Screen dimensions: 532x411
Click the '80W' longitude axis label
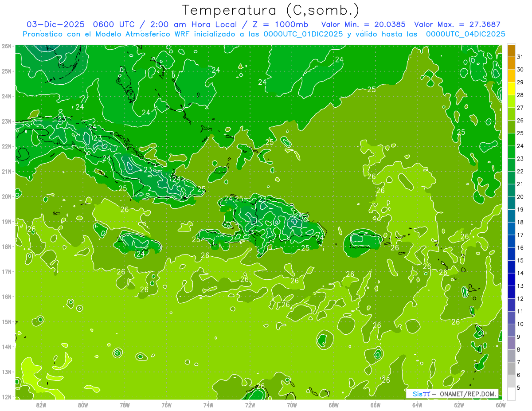[83, 405]
